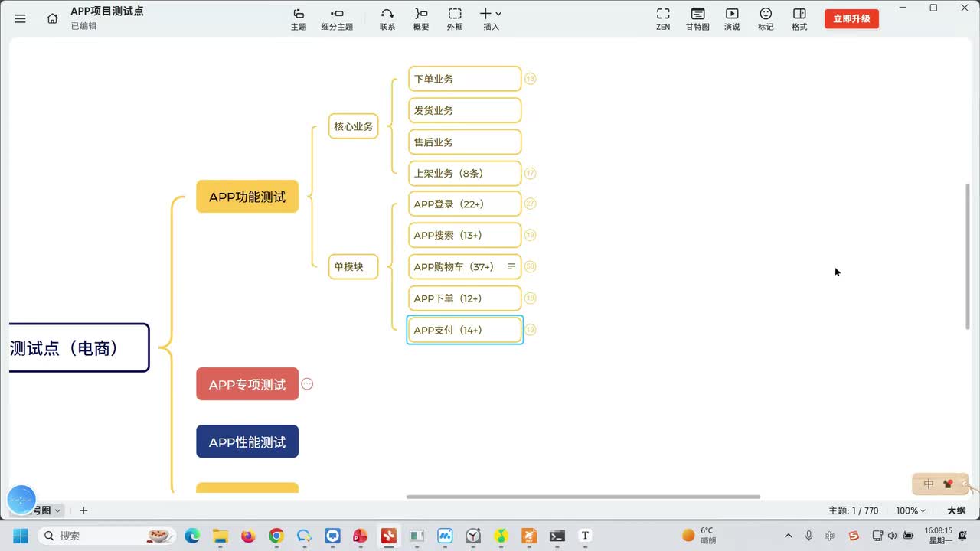This screenshot has height=551, width=980.
Task: Open the clock showing 16:08:15
Action: [x=939, y=535]
